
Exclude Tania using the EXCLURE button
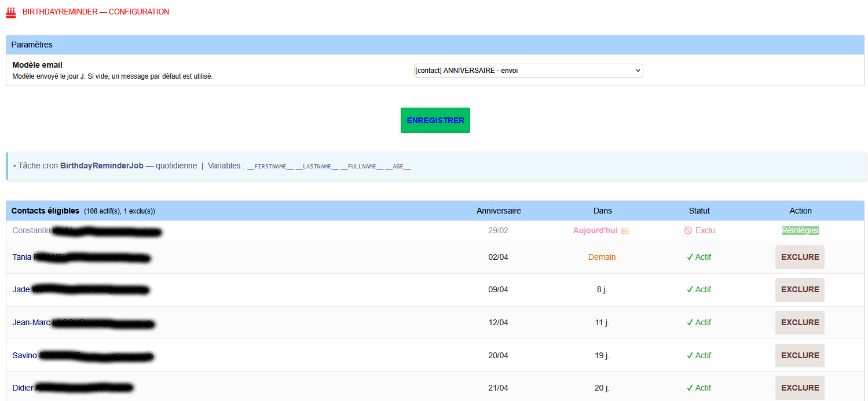pos(800,257)
